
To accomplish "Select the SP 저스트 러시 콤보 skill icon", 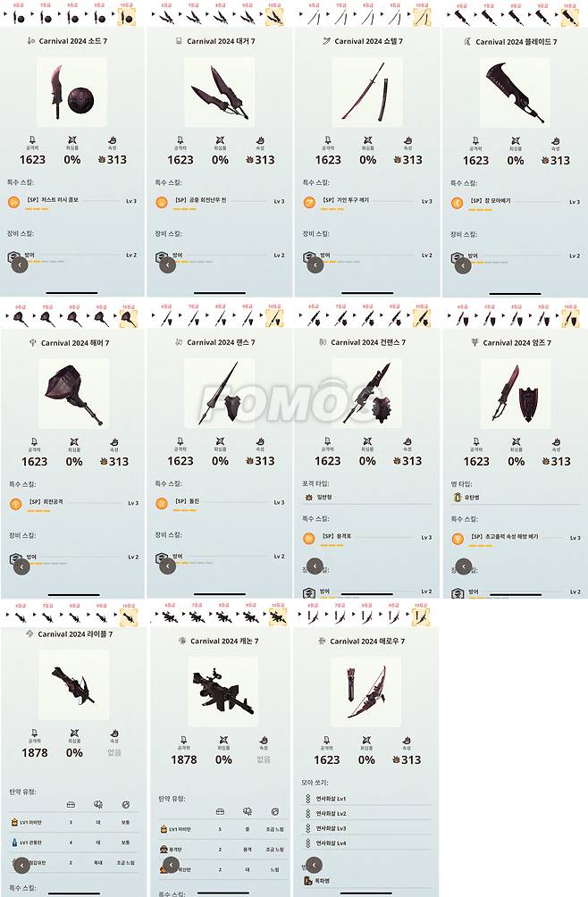I will (x=13, y=202).
